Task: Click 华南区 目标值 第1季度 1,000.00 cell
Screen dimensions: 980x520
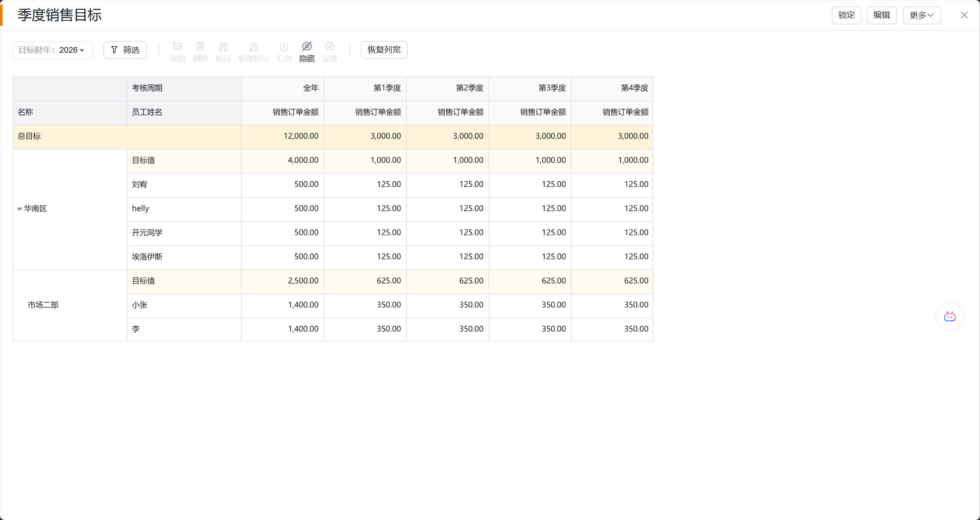Action: coord(365,160)
